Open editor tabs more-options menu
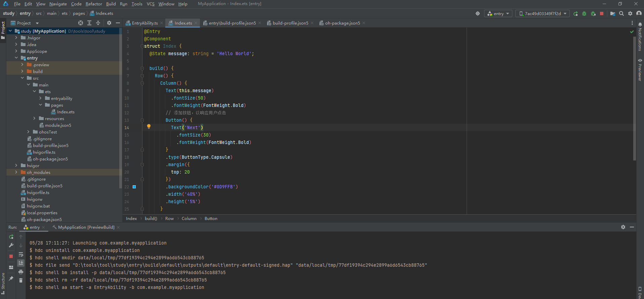The width and height of the screenshot is (644, 299). [632, 23]
